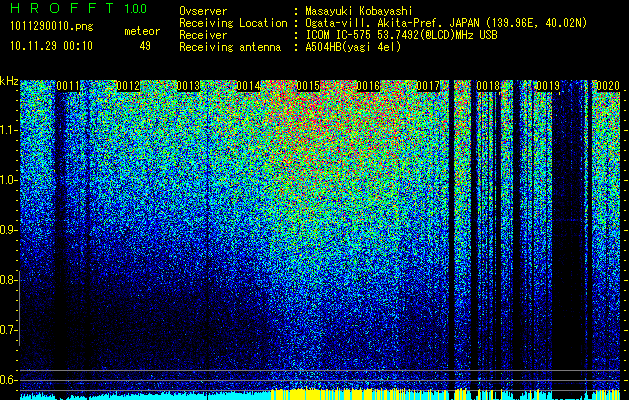629x400 pixels.
Task: Click the 0.8 frequency axis label
Action: (x=8, y=280)
